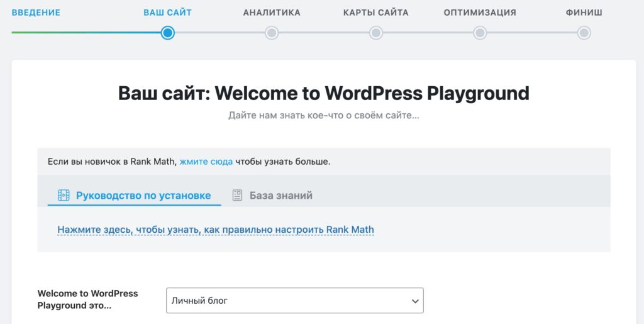Jump to the КАРТЫ САЙТА step
The image size is (644, 324).
(376, 13)
